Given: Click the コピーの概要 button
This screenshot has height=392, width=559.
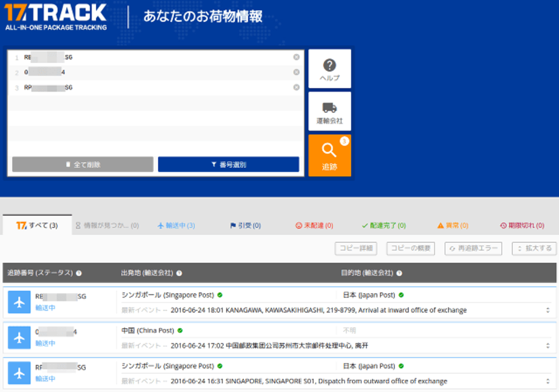Looking at the screenshot, I should (x=411, y=248).
